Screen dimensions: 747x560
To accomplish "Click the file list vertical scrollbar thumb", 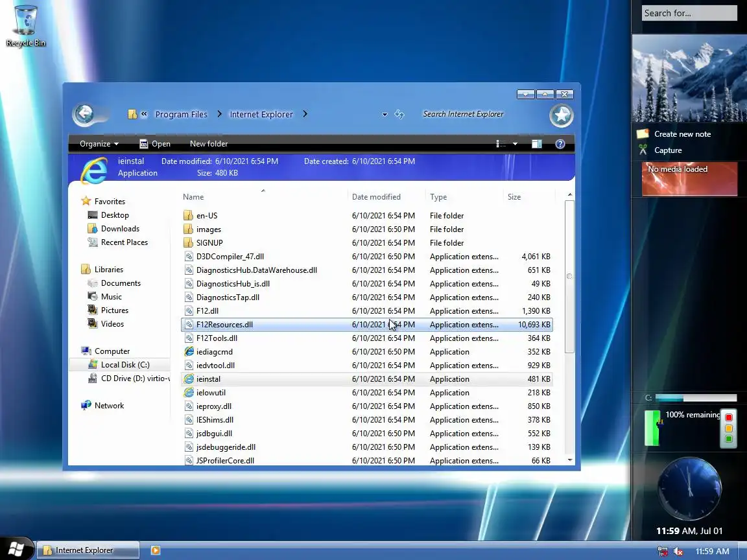I will coord(569,276).
